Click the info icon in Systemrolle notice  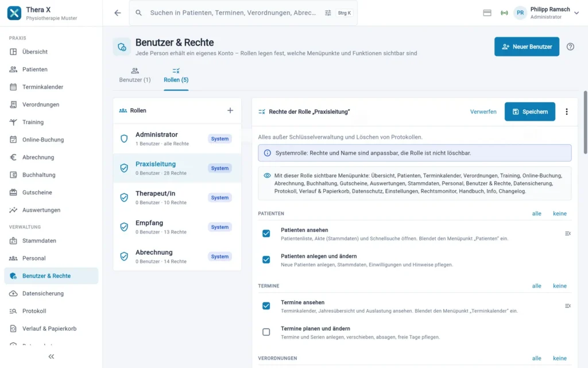(268, 153)
